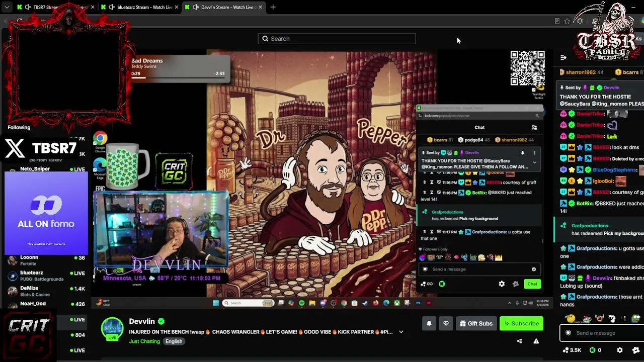Open Google Chrome desktop shortcut in the stream
Image resolution: width=644 pixels, height=362 pixels.
100,140
